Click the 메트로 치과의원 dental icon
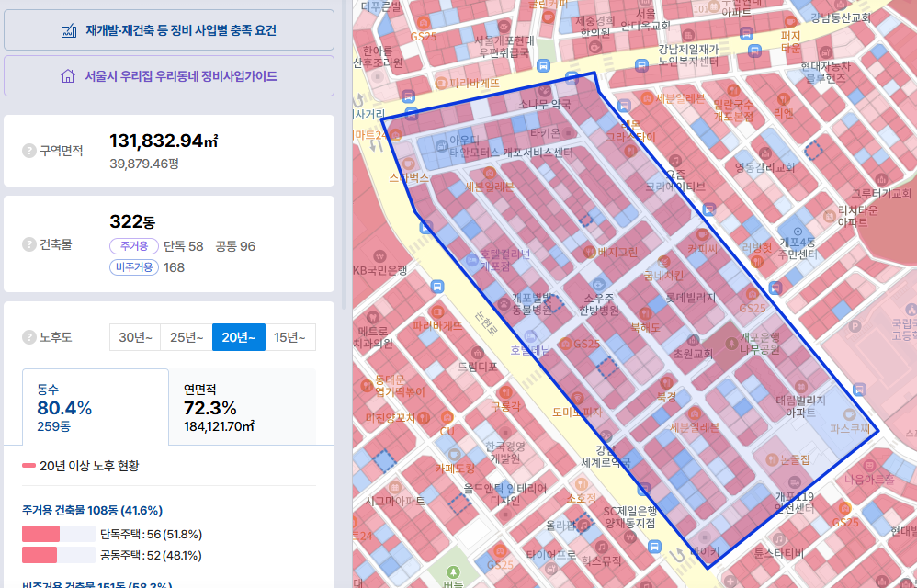The image size is (917, 588). tap(372, 318)
